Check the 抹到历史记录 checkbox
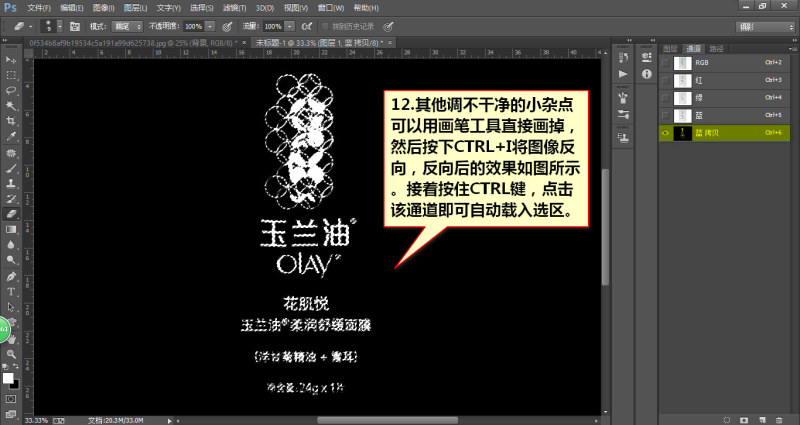This screenshot has height=425, width=800. tap(326, 26)
